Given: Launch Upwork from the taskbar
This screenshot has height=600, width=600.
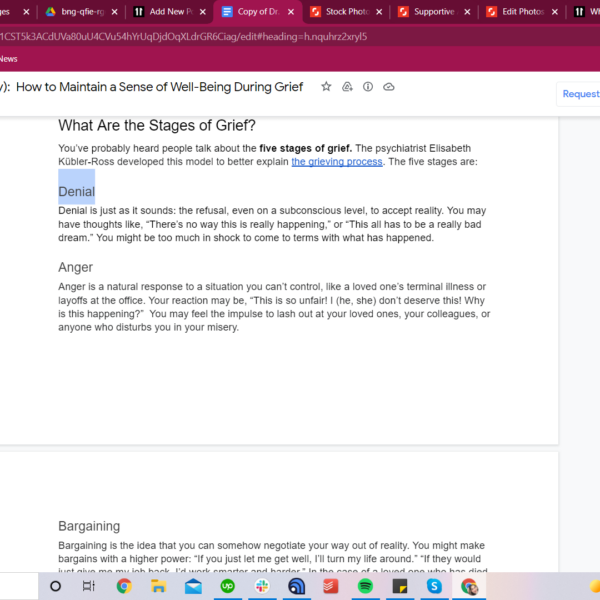Looking at the screenshot, I should [x=228, y=586].
